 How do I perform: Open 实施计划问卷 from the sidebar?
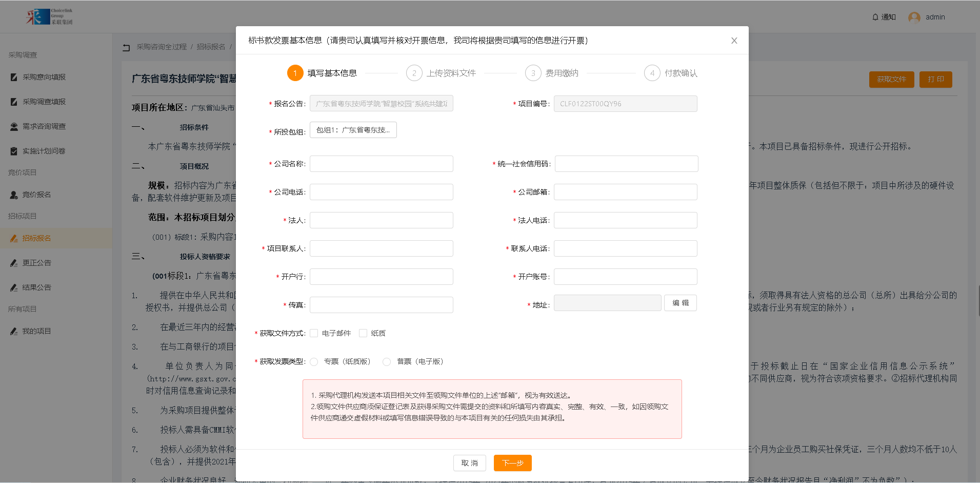[x=44, y=151]
